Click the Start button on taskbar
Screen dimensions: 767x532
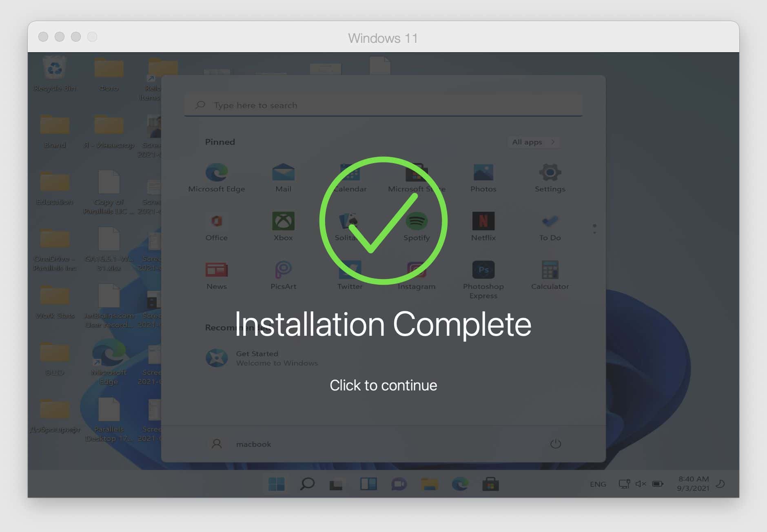(276, 484)
